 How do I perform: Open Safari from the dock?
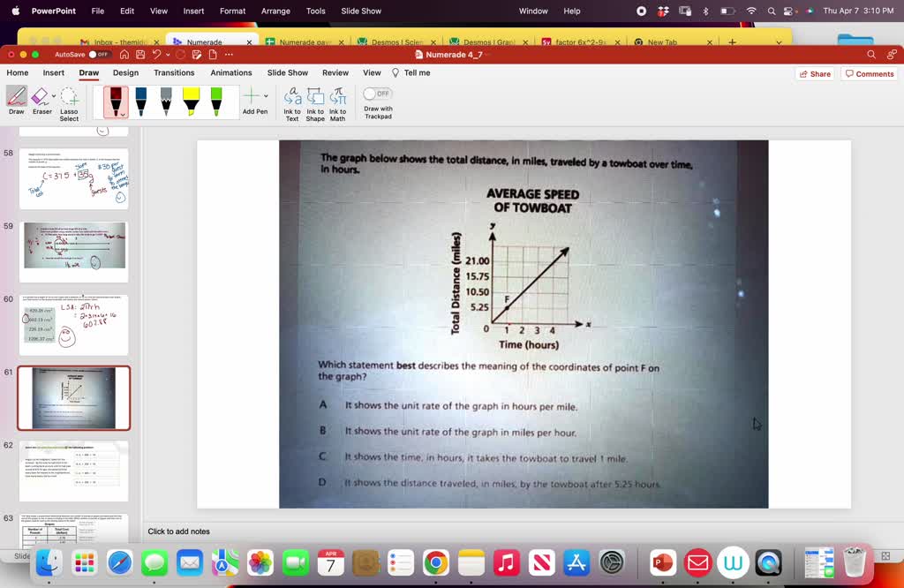[120, 562]
